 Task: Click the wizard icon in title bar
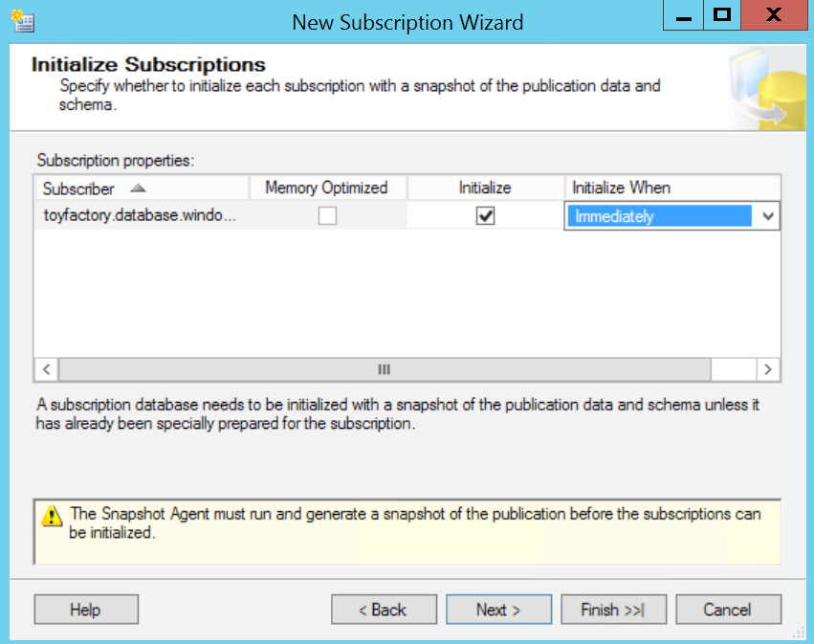[22, 20]
